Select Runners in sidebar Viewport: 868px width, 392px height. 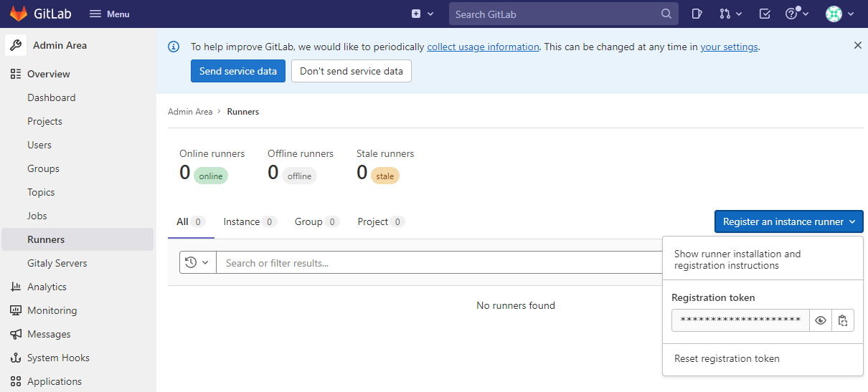point(46,239)
